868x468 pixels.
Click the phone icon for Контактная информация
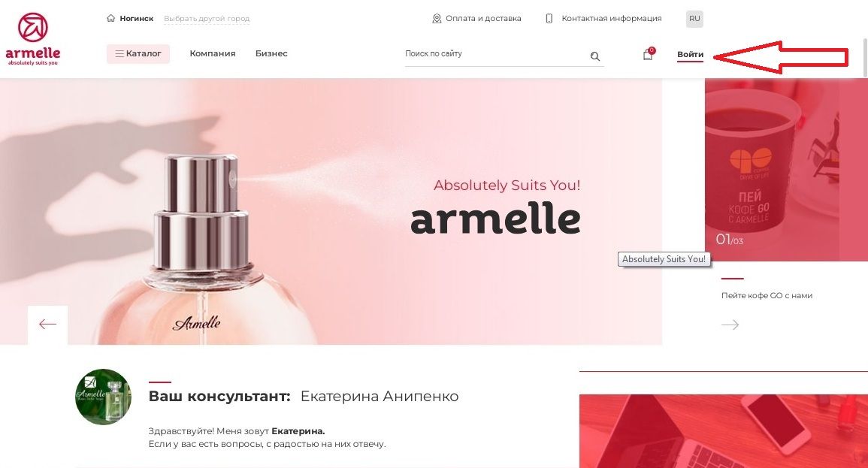point(549,19)
